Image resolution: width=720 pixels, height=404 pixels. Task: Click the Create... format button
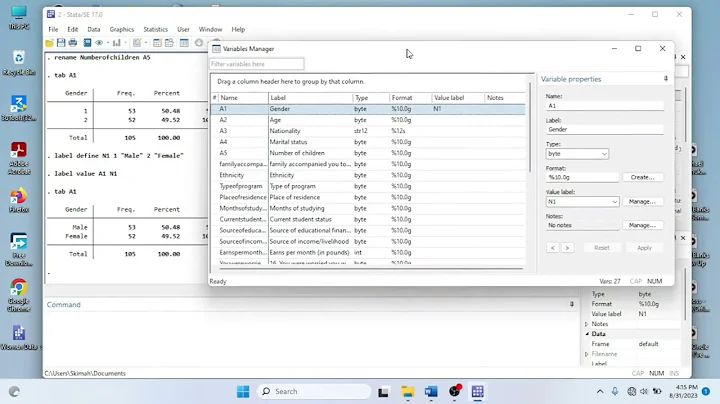(642, 177)
